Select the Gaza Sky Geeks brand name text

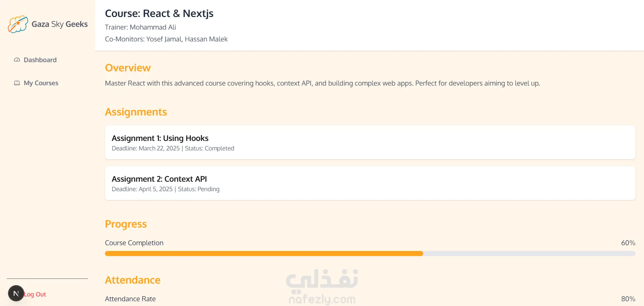pos(59,24)
